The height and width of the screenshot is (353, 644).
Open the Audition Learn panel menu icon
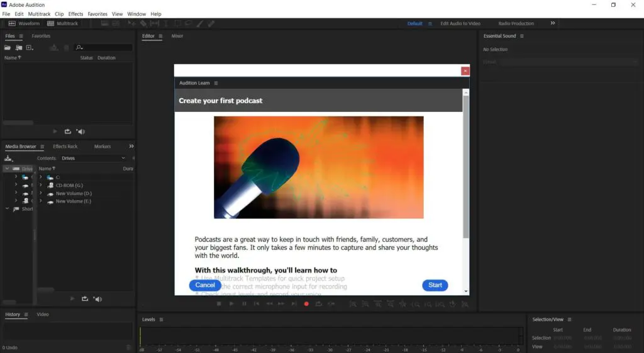click(x=216, y=83)
